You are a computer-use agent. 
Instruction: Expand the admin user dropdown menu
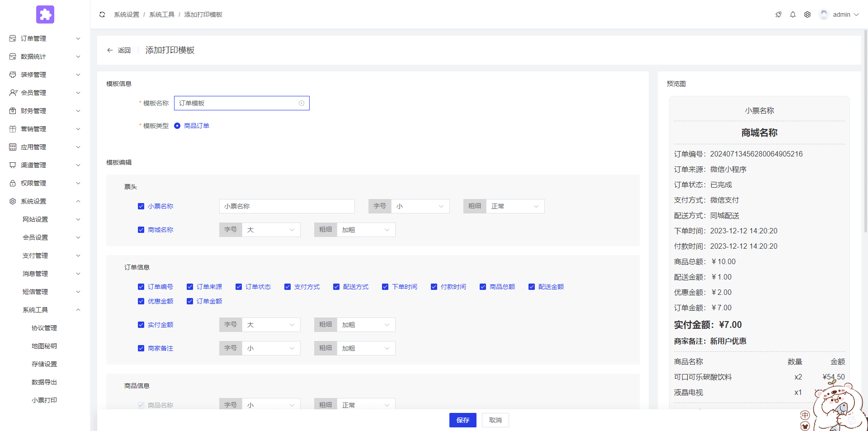(x=840, y=14)
